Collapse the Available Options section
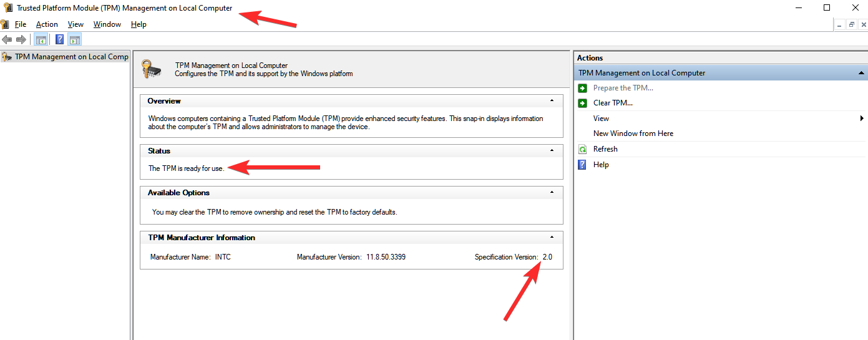 pyautogui.click(x=552, y=192)
